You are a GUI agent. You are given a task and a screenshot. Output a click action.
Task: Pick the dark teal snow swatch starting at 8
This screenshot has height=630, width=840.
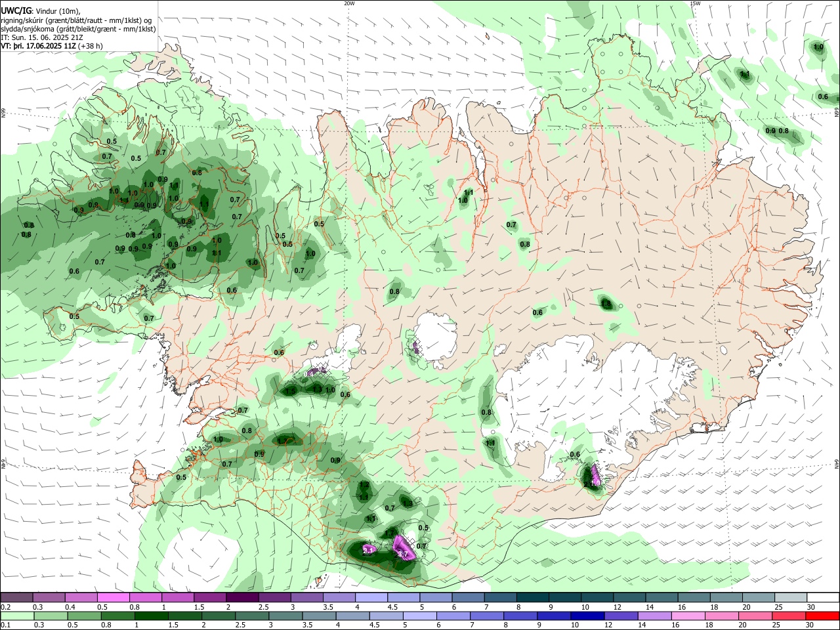pyautogui.click(x=532, y=598)
